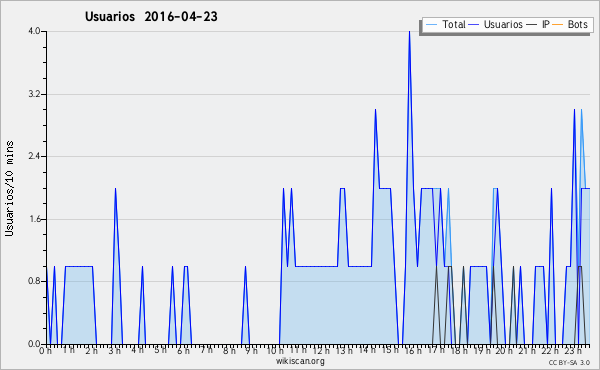600x370 pixels.
Task: Click the dark blue Usuarios legend line
Action: click(x=474, y=25)
